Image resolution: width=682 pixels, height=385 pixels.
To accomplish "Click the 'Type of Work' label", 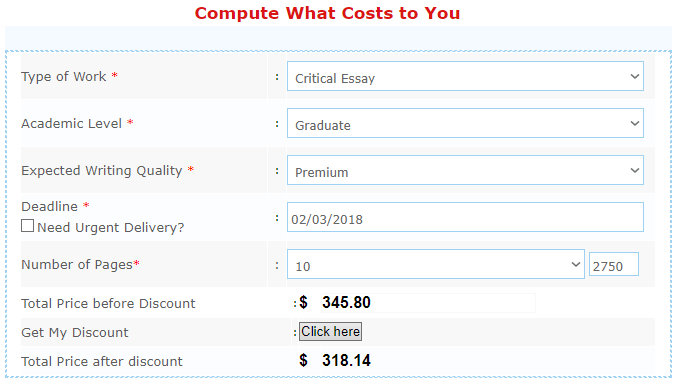I will (x=64, y=77).
